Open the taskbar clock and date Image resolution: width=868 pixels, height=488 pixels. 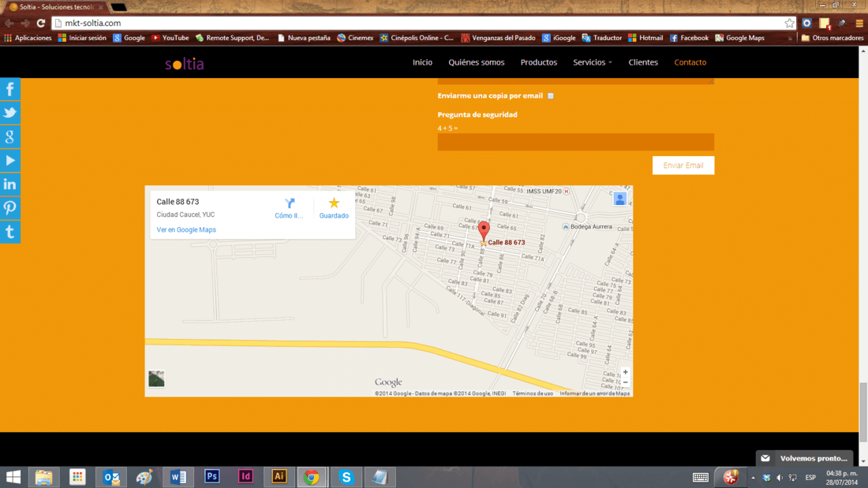pos(842,478)
